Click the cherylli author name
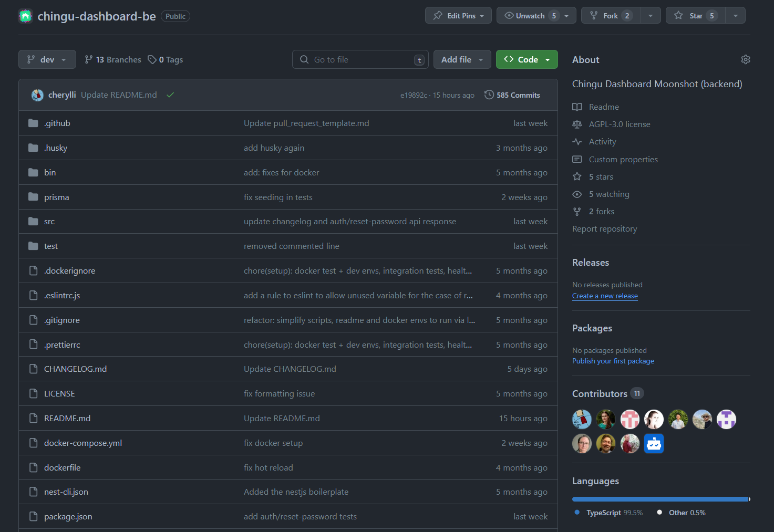 pos(62,95)
